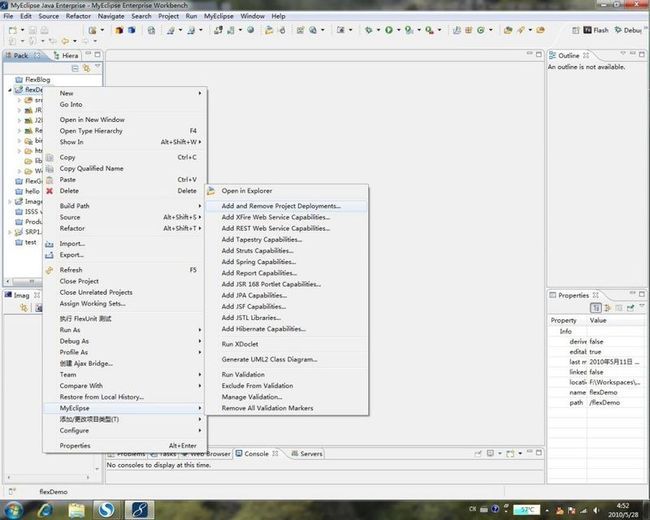
Task: Open the New wizard dropdown arrow
Action: click(x=22, y=30)
